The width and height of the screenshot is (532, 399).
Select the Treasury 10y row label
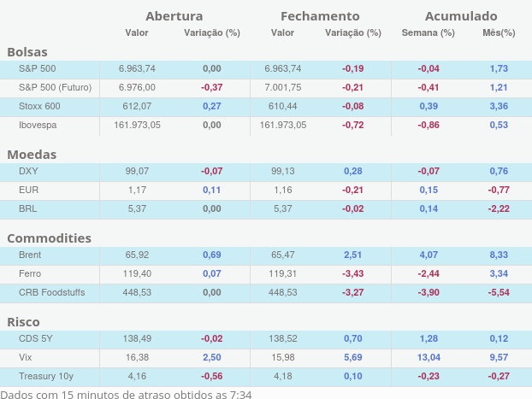(45, 376)
